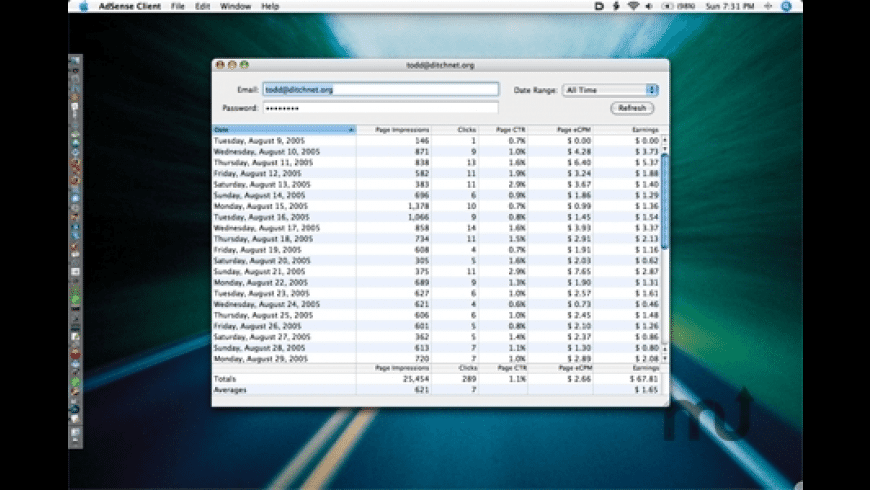
Task: Click the scroll down arrow in table
Action: (664, 357)
